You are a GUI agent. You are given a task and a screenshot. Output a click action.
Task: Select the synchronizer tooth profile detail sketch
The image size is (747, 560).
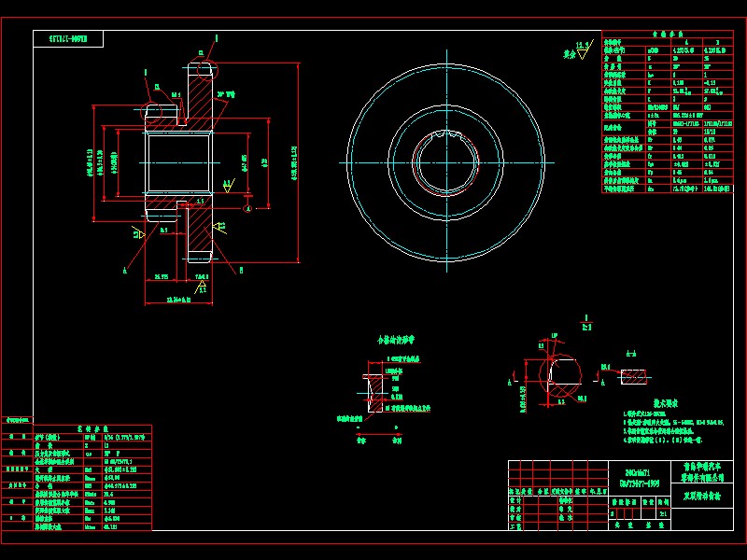pos(375,393)
